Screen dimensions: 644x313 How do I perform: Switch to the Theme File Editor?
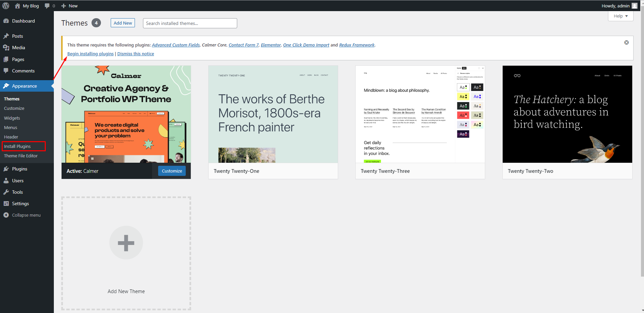tap(21, 156)
